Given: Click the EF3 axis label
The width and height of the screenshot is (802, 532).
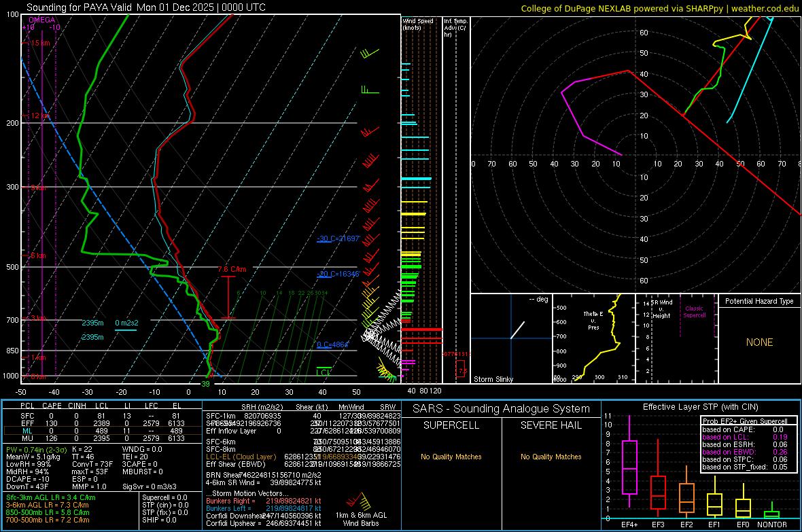Looking at the screenshot, I should pyautogui.click(x=658, y=525).
